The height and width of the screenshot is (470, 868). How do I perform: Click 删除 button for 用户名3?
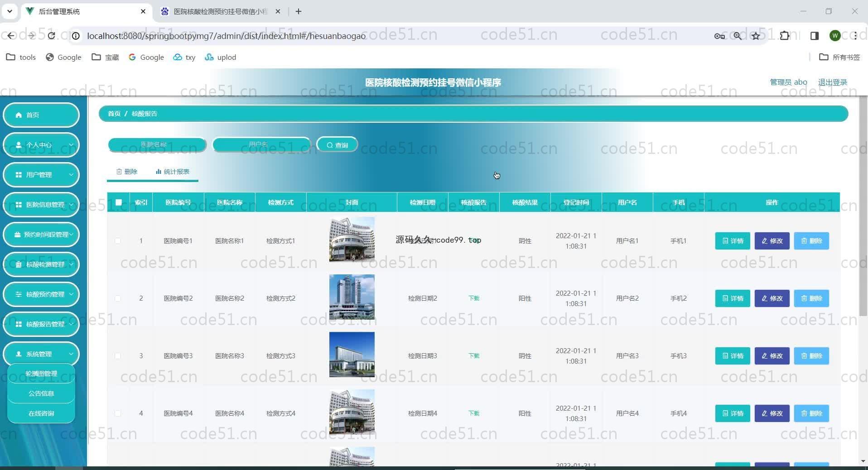811,356
